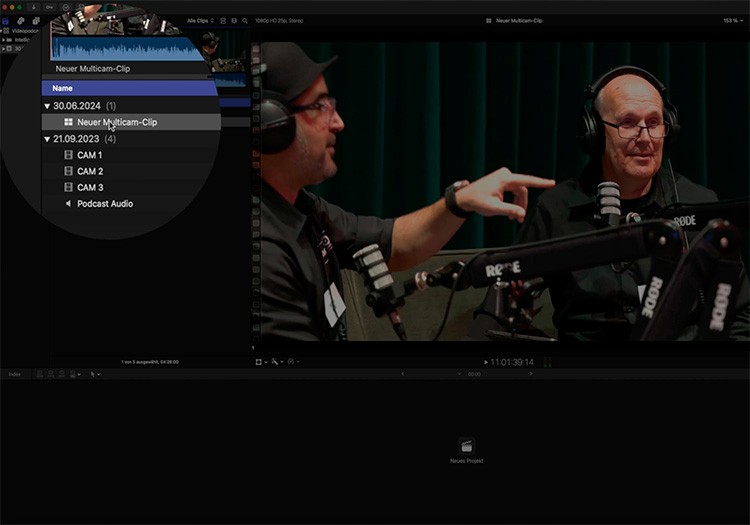Screen dimensions: 750x525
Task: Open the Titles and Generators sidebar
Action: [x=36, y=21]
